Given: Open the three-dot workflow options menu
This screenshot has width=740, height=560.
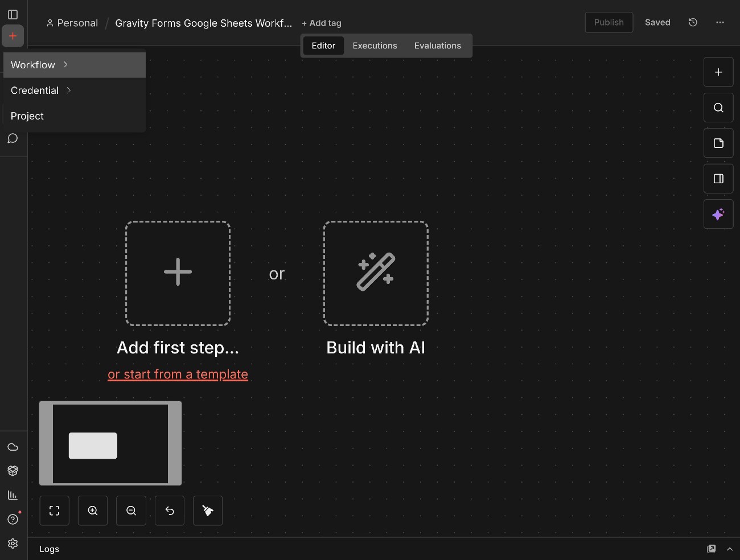Looking at the screenshot, I should 720,22.
